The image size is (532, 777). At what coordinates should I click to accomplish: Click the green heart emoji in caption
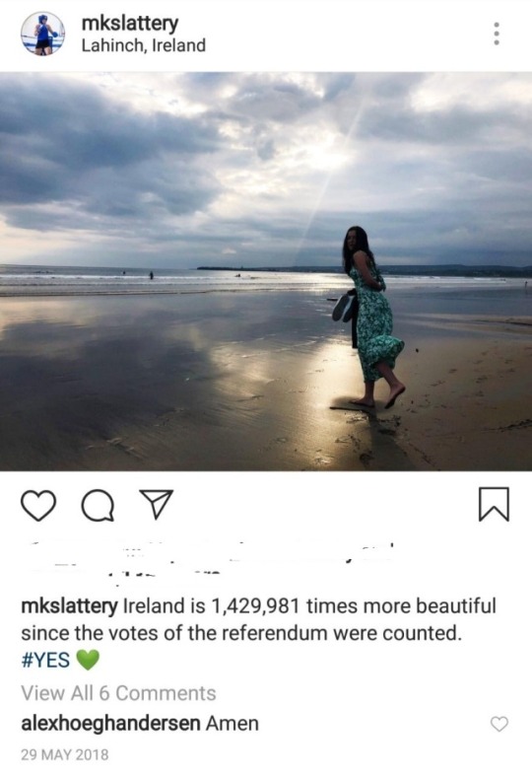click(88, 660)
